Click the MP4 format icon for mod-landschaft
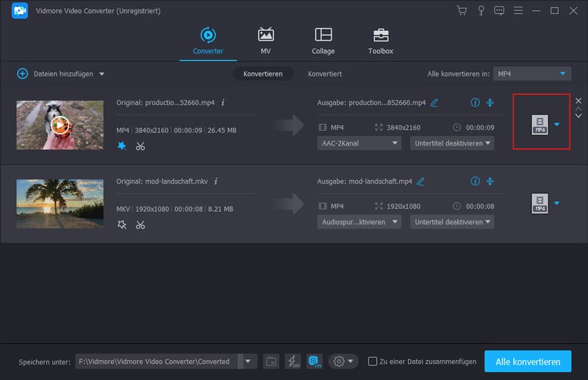This screenshot has width=588, height=380. tap(540, 204)
